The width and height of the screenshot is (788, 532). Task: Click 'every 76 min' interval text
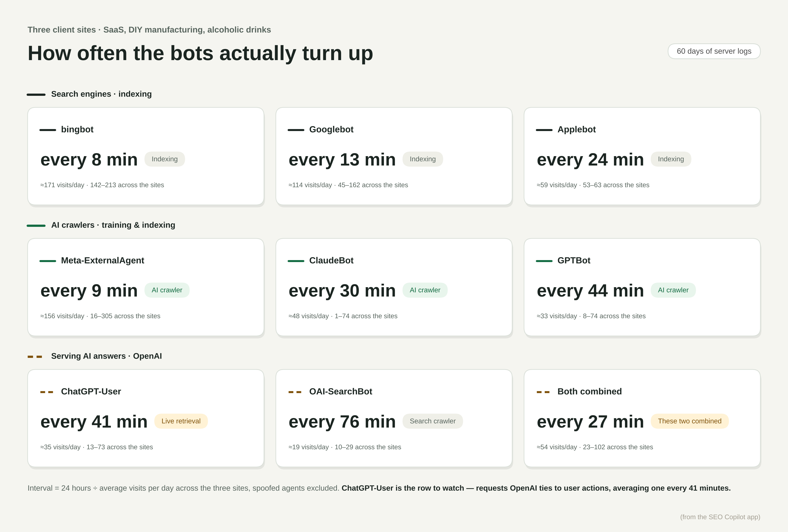(342, 421)
